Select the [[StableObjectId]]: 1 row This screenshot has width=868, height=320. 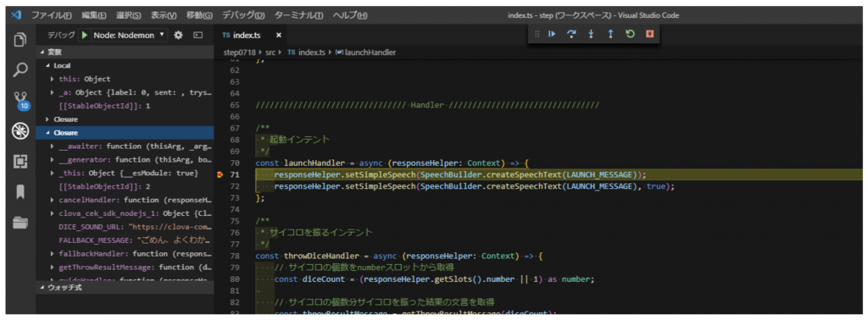point(125,106)
